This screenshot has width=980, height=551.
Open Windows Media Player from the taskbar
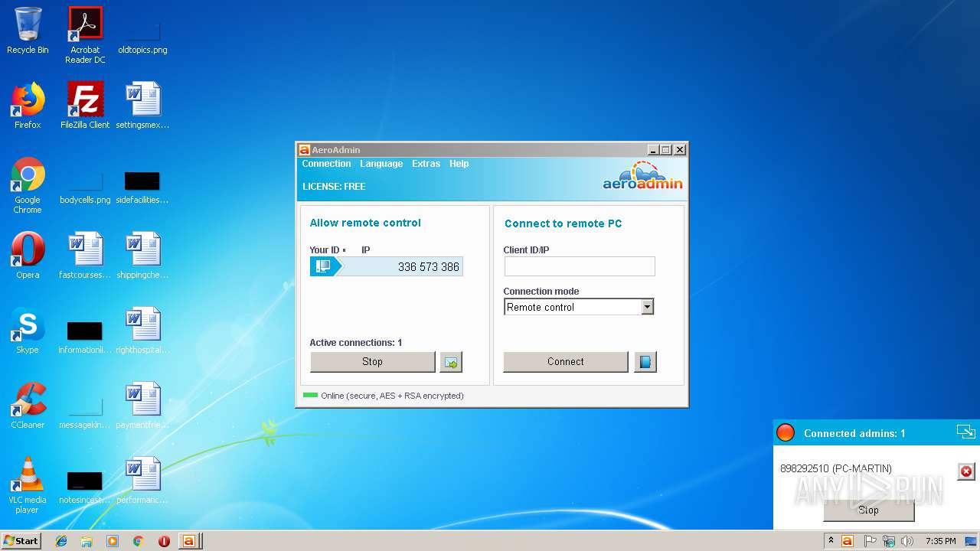coord(113,541)
